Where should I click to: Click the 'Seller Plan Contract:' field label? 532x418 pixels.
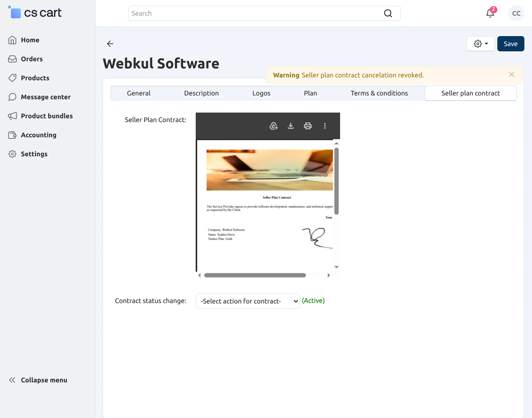[155, 120]
